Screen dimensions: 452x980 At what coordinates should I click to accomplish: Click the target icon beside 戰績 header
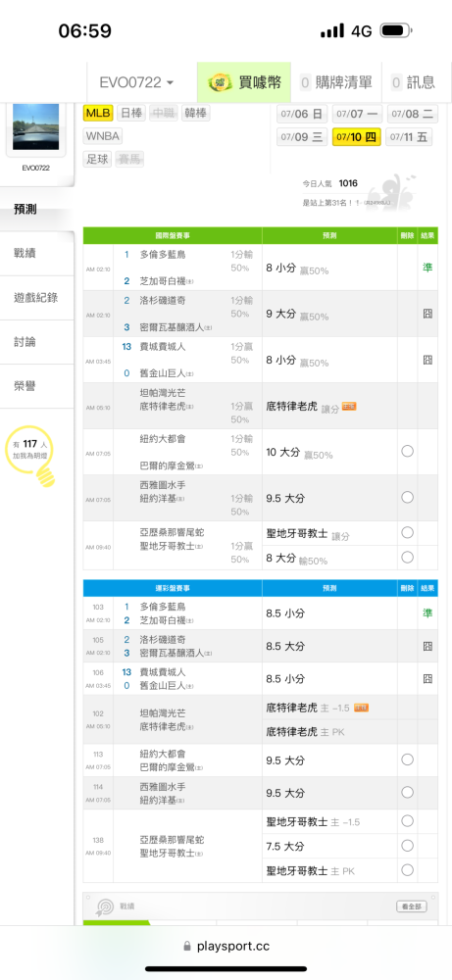[104, 906]
